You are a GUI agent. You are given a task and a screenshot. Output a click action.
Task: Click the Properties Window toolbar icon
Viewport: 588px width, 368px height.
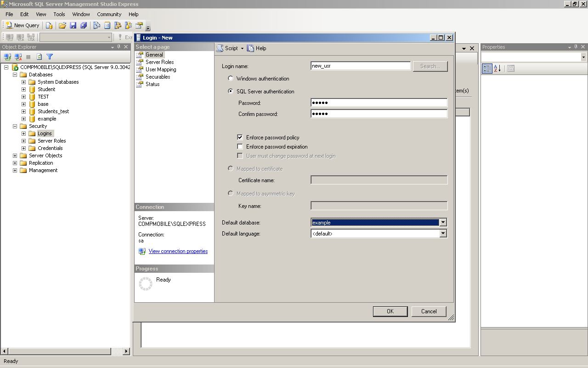[x=139, y=25]
